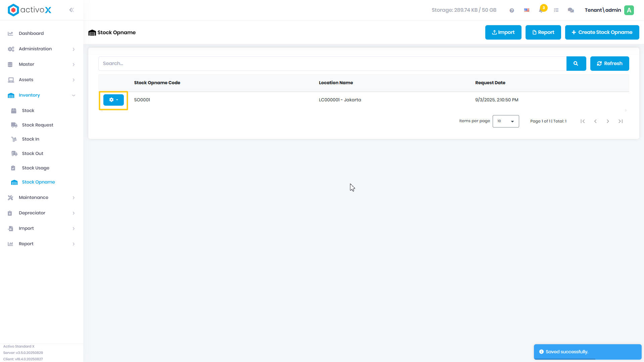Open items per page dropdown

click(x=506, y=121)
